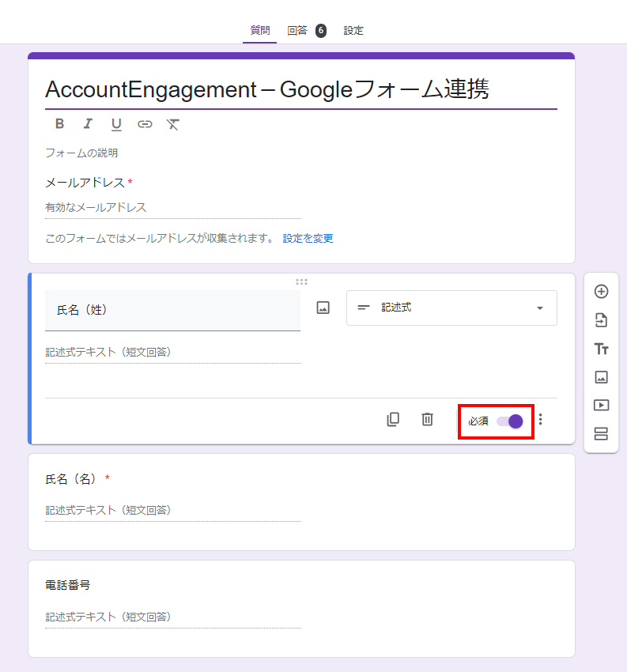Click the 有効なメールアドレス placeholder text

(x=96, y=207)
